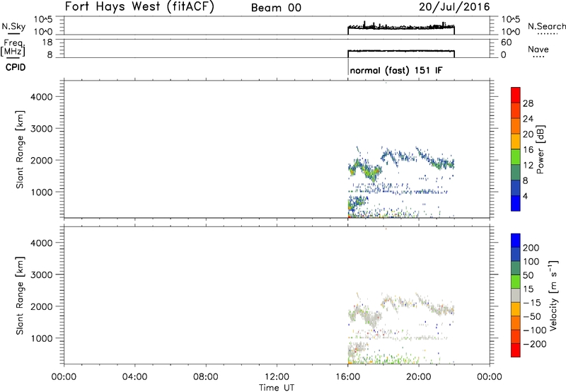Click the "16:00" time tick label
566x392 pixels.
[347, 377]
